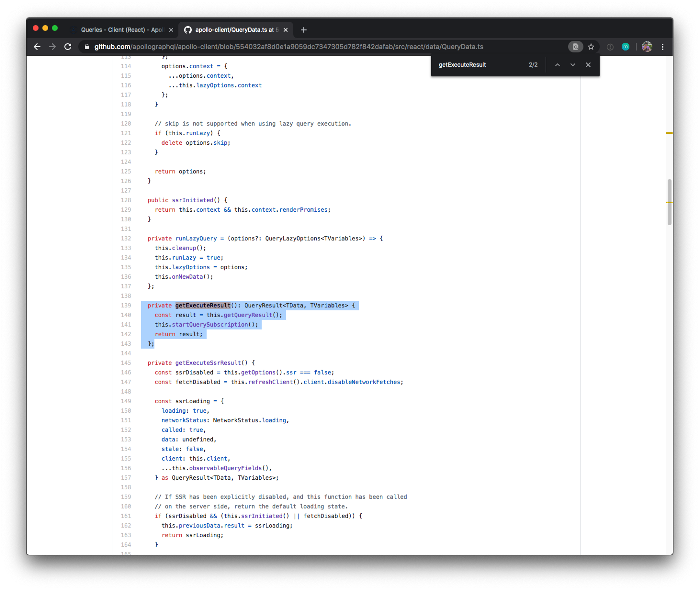
Task: Click renderPromises on line 129
Action: coord(303,210)
